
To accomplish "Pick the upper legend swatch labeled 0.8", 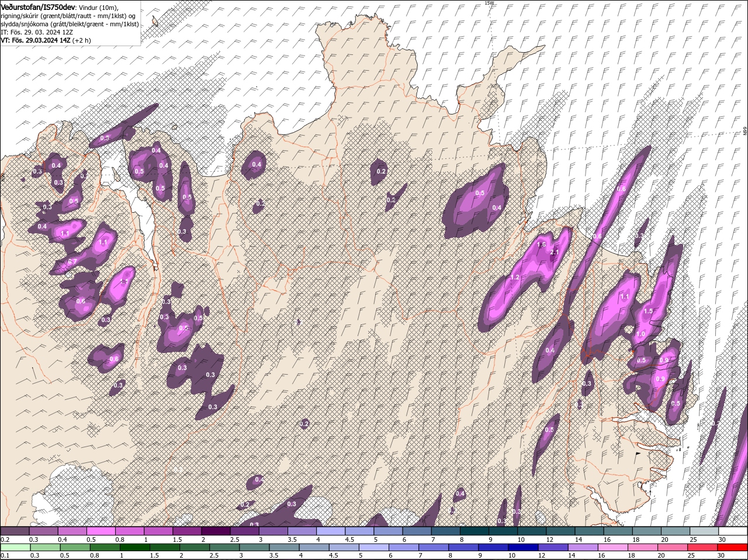I will [x=130, y=531].
